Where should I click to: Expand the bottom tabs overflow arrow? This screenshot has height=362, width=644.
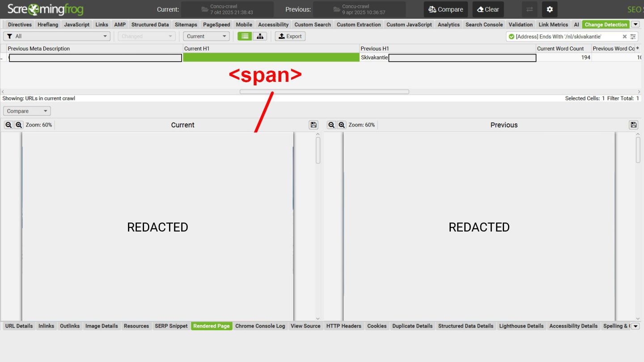click(x=636, y=326)
